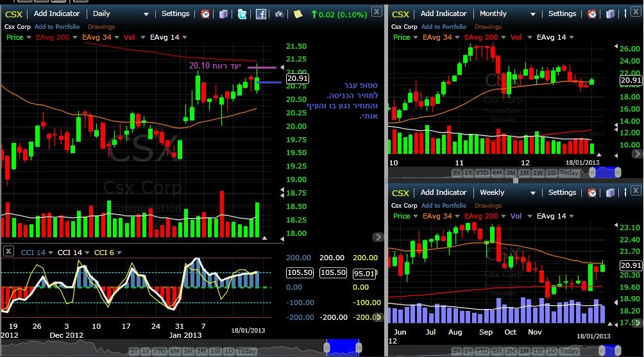Click Add Indicator in Monthly chart

pos(444,13)
